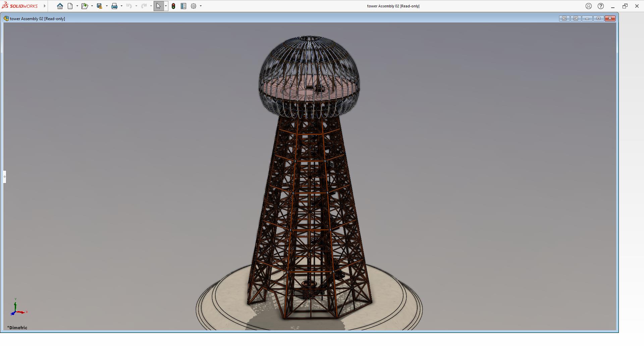Tile document window to the left
The image size is (644, 346).
(x=564, y=18)
